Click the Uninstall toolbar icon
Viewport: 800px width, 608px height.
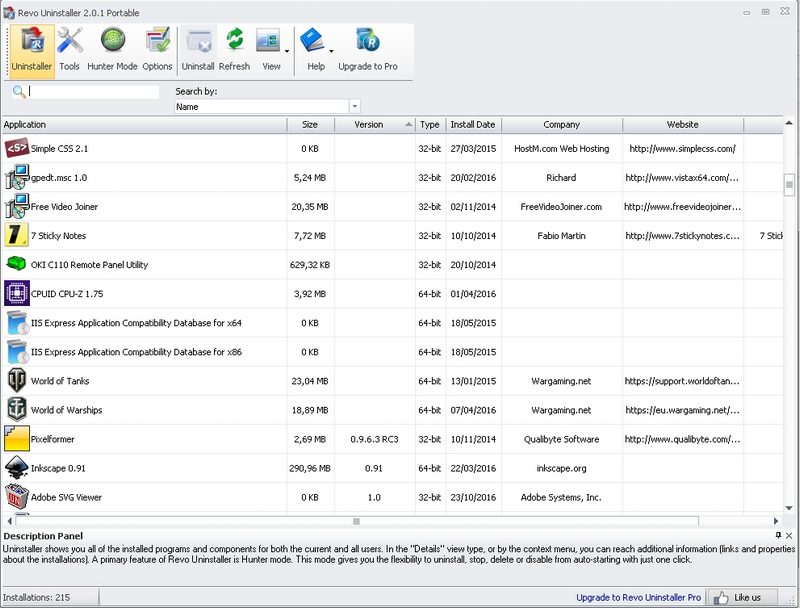point(198,40)
